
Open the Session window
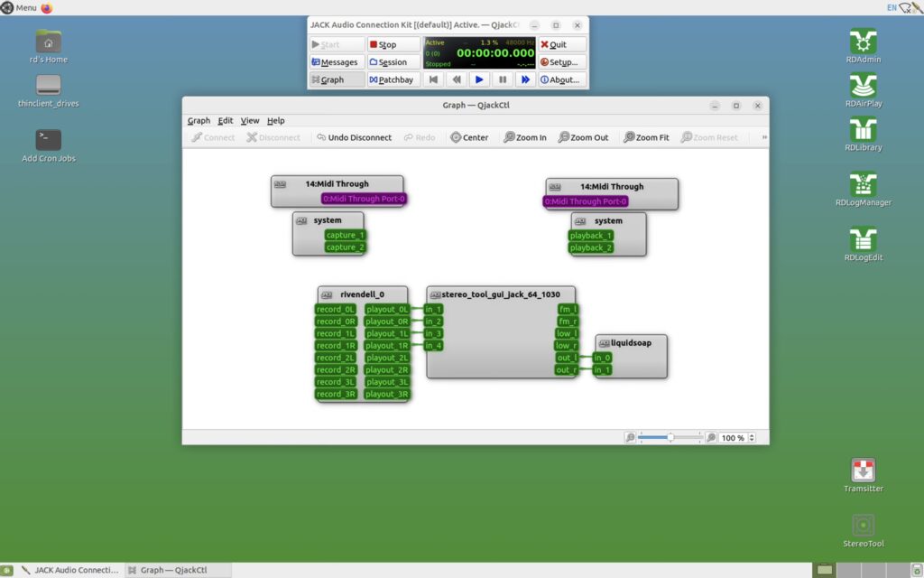tap(393, 62)
